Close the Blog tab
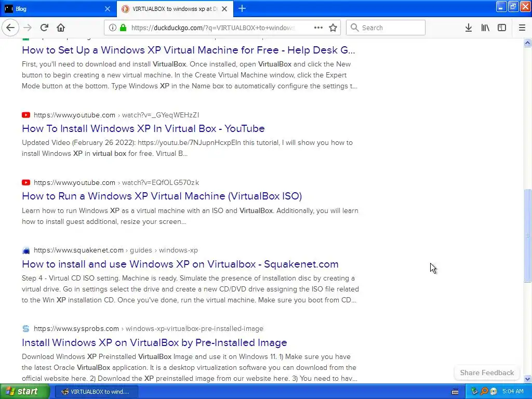The image size is (532, 399). point(107,9)
